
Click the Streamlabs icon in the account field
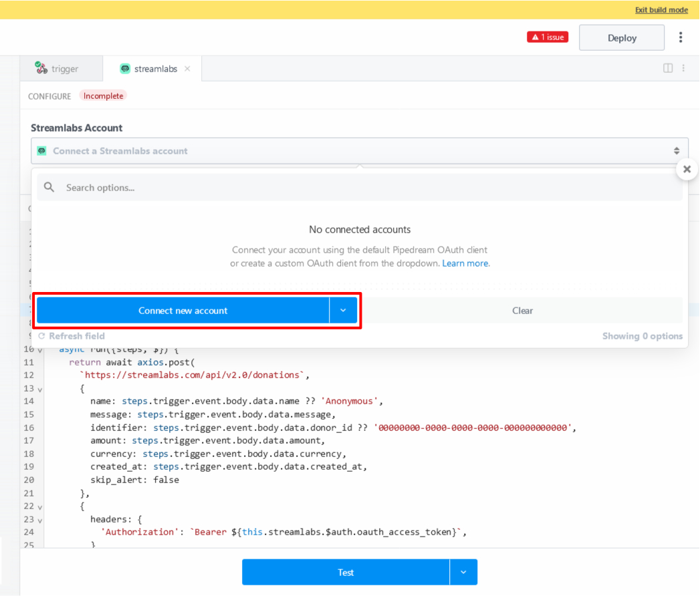click(x=42, y=151)
